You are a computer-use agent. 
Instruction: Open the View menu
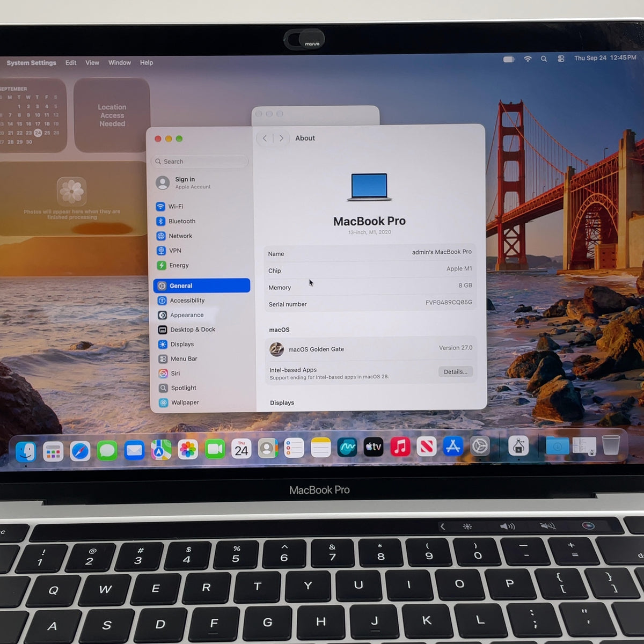[x=92, y=63]
